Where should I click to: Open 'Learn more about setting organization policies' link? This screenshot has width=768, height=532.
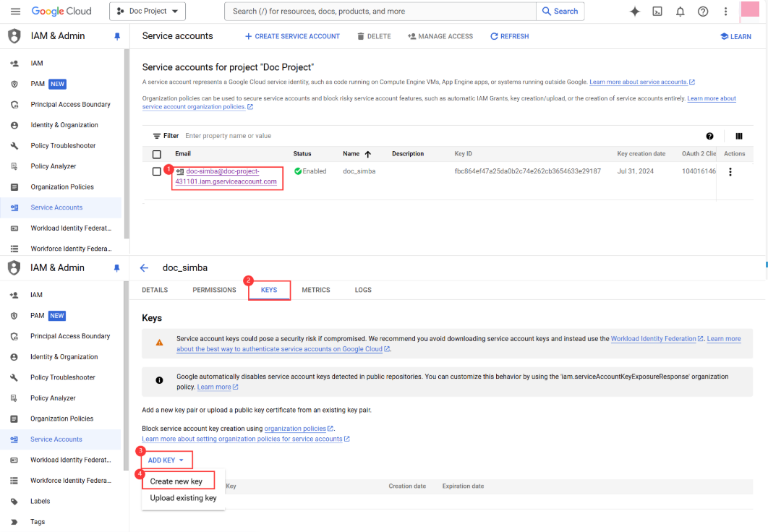245,439
